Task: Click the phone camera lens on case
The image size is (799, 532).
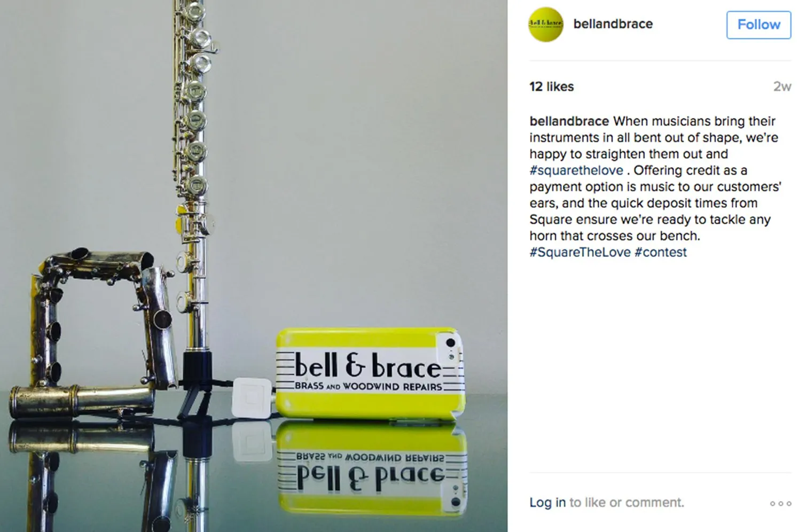Action: (450, 342)
